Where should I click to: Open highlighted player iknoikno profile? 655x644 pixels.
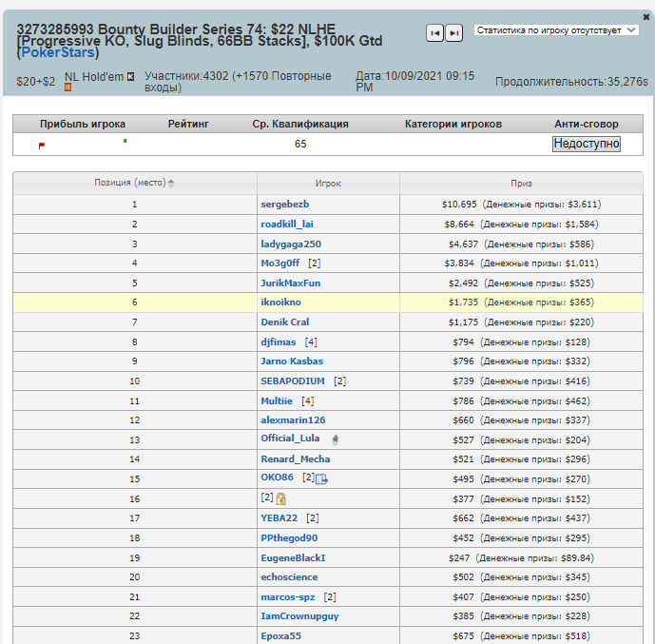280,302
